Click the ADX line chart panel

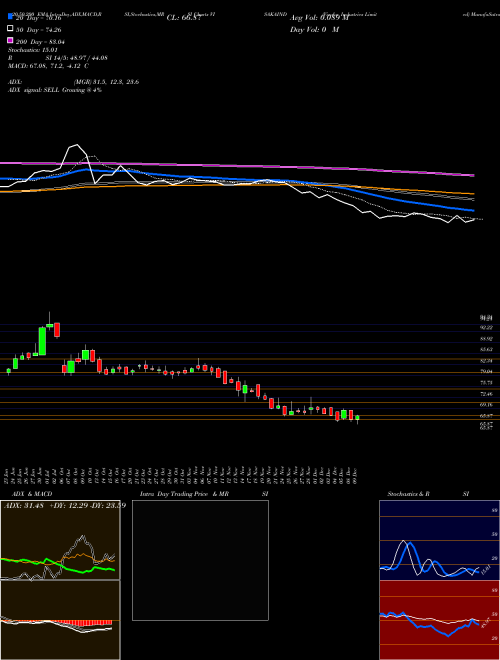click(x=60, y=540)
